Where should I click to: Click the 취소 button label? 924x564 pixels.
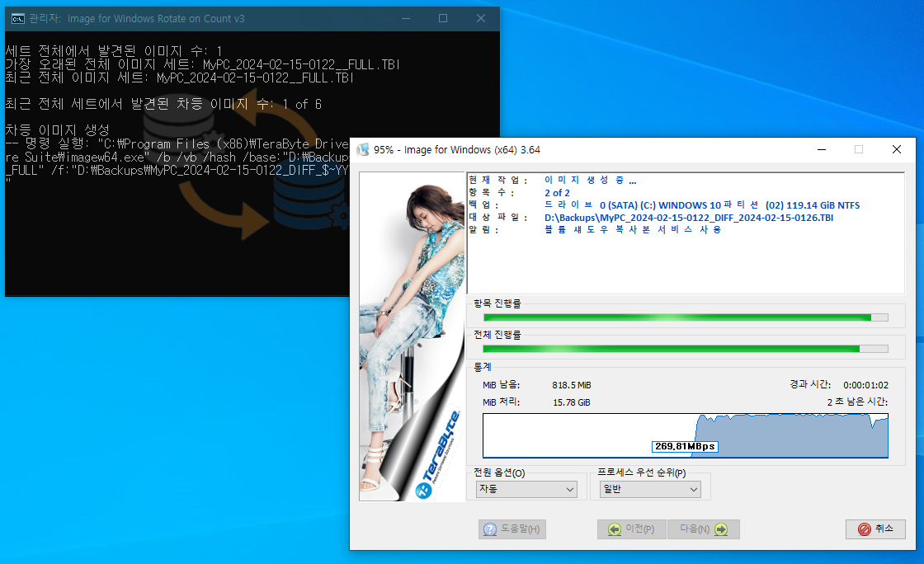click(x=884, y=529)
